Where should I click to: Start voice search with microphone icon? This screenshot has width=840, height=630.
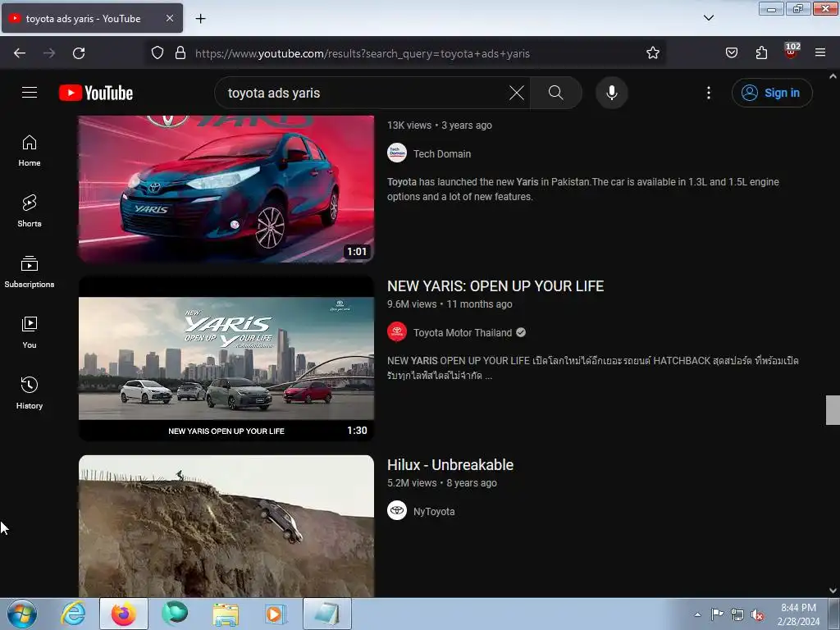pyautogui.click(x=611, y=93)
